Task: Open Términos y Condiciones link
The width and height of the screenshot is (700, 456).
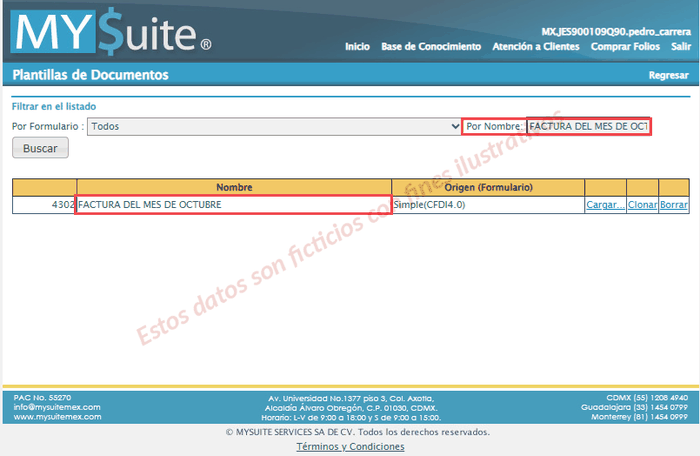Action: [350, 446]
